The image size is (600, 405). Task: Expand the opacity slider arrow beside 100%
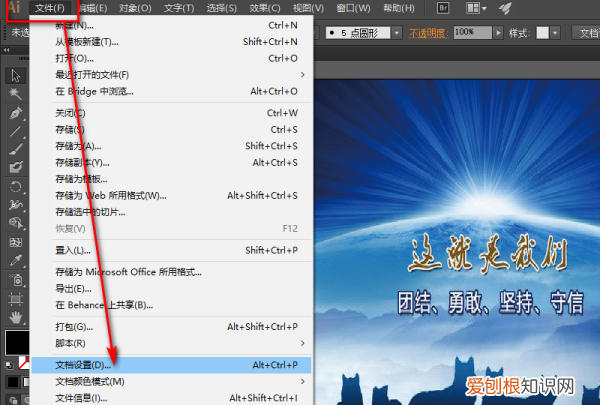pos(498,33)
